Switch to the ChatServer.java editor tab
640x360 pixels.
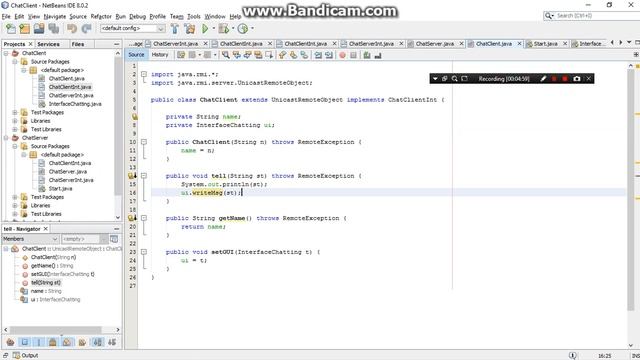click(435, 44)
